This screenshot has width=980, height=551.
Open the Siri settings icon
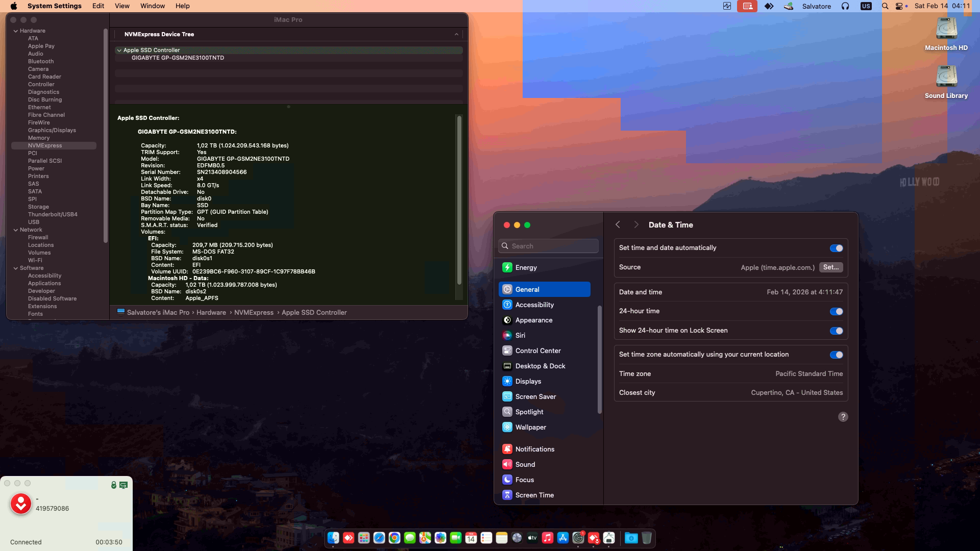(507, 335)
